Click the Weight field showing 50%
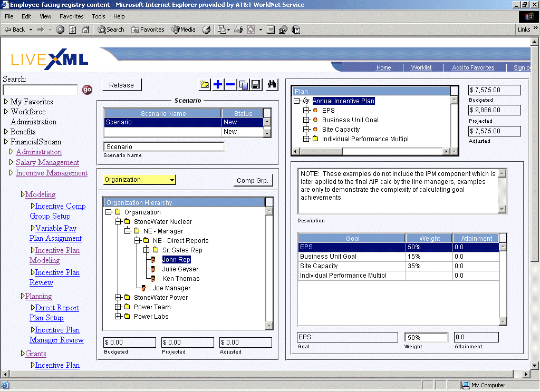 [x=426, y=337]
